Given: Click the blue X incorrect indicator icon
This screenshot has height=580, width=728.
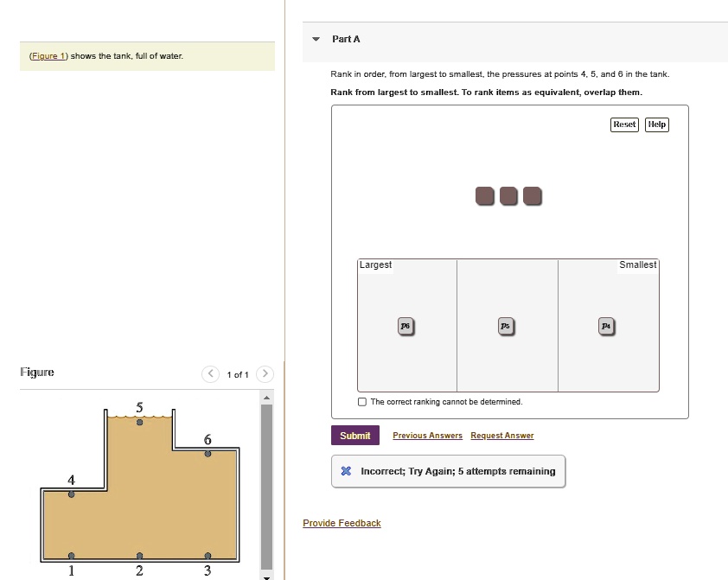Looking at the screenshot, I should click(346, 471).
